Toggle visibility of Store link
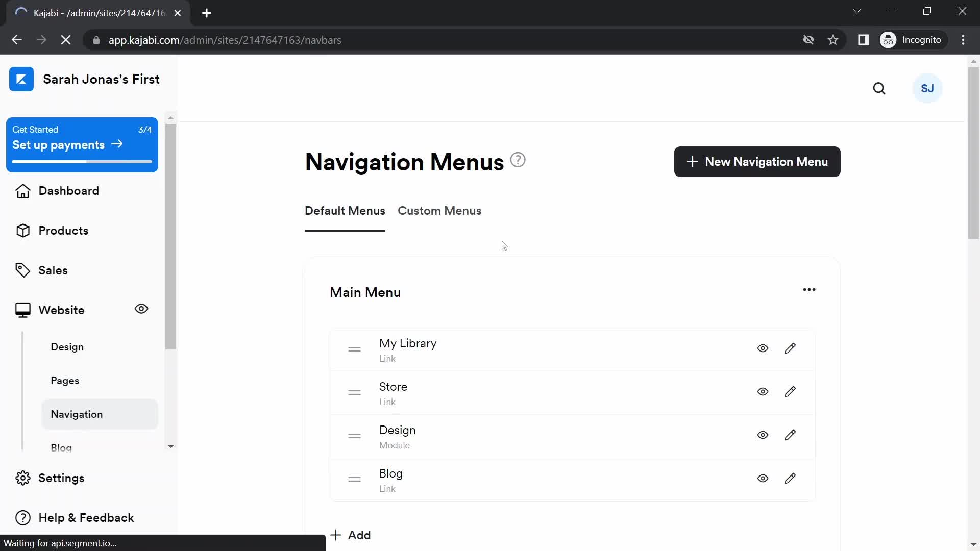 [763, 391]
